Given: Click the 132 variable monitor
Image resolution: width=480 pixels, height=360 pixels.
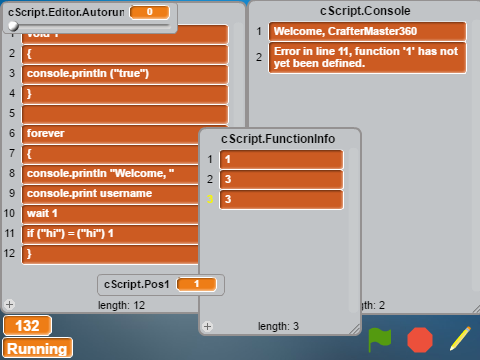Looking at the screenshot, I should [x=27, y=326].
